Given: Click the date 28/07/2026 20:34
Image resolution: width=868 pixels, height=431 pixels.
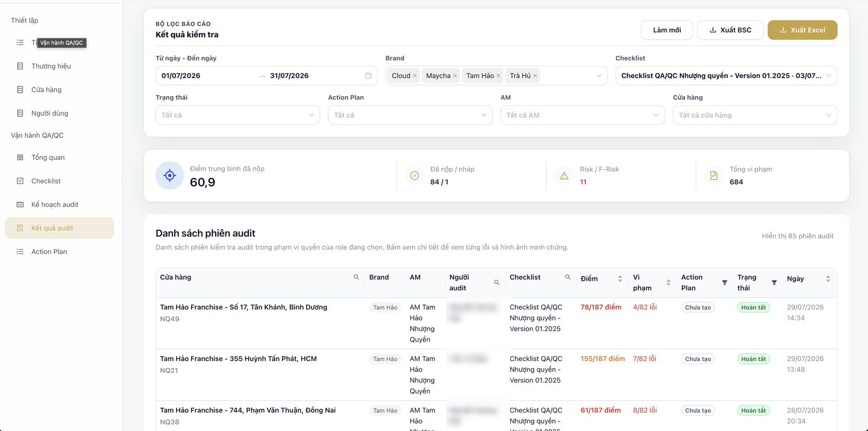Looking at the screenshot, I should coord(805,416).
